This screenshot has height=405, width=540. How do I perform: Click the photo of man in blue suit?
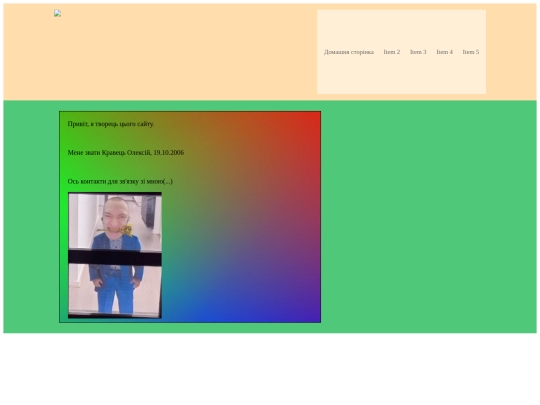click(x=115, y=255)
